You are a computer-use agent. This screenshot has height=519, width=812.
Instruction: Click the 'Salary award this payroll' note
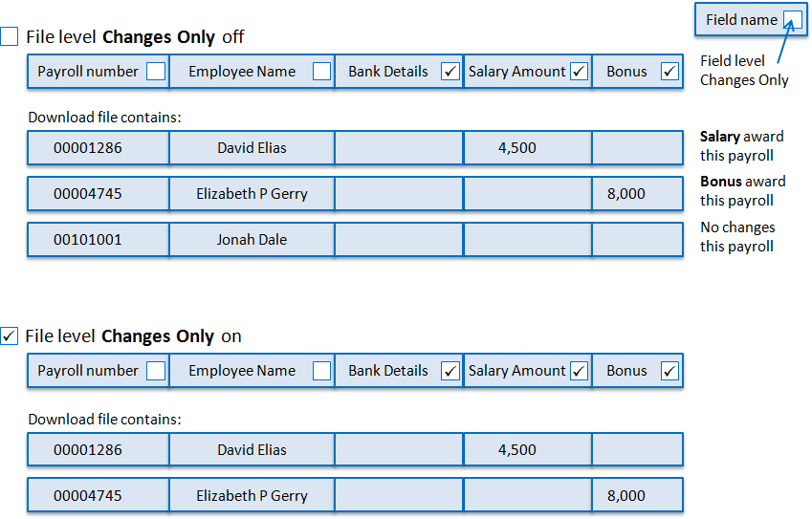click(x=742, y=146)
